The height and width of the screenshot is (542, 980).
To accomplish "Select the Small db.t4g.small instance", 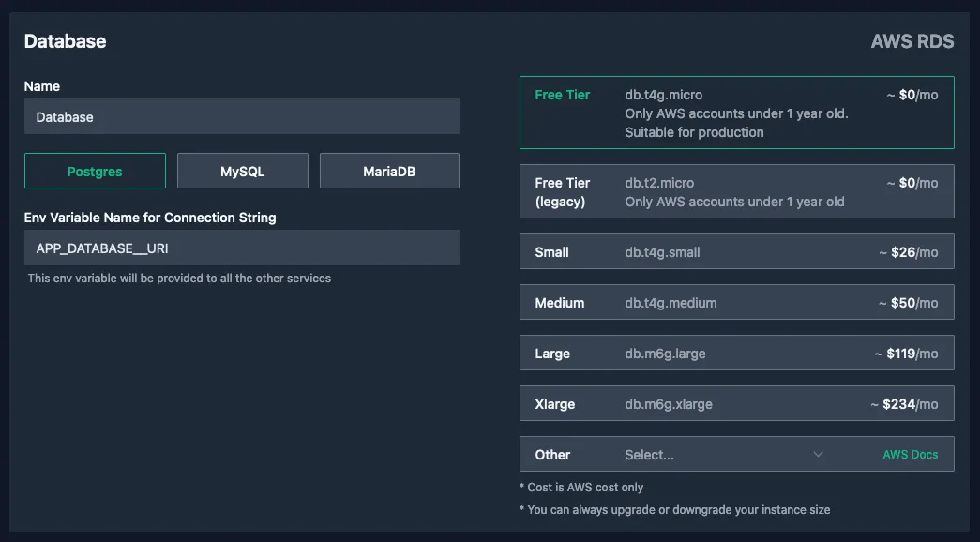I will click(x=736, y=251).
